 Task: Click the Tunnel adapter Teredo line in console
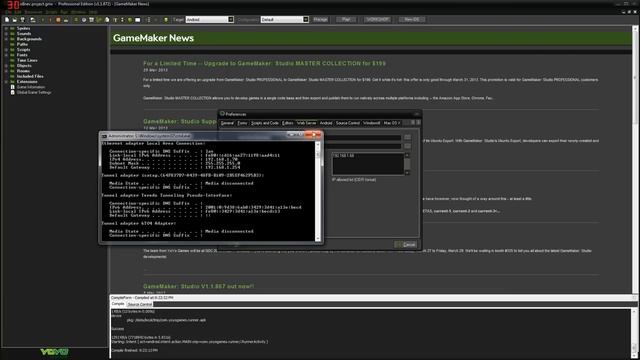click(167, 195)
